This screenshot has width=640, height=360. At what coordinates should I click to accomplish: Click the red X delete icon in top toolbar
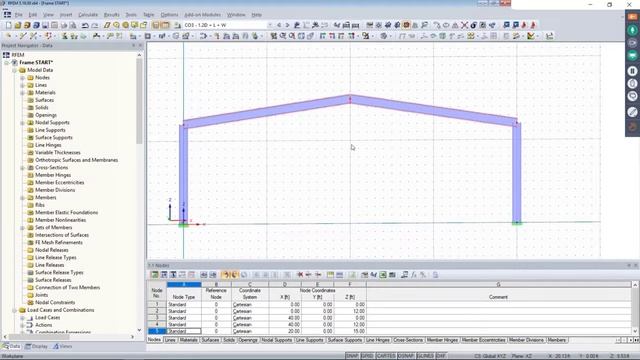point(464,25)
